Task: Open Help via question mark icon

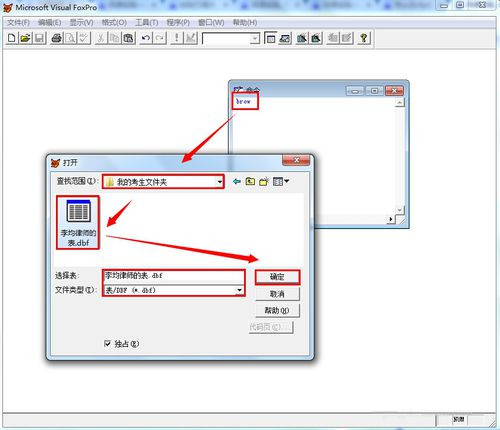Action: (x=364, y=38)
